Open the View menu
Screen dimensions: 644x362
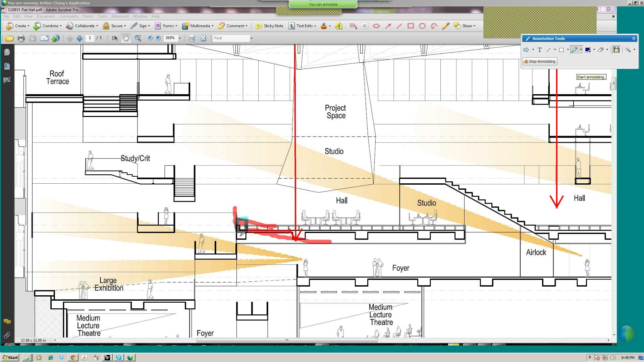pos(28,16)
